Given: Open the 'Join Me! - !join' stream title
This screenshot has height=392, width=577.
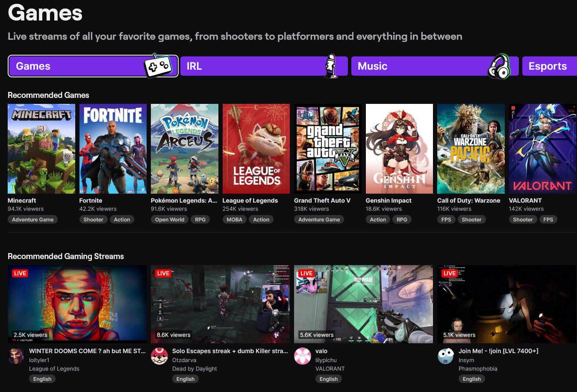Looking at the screenshot, I should [498, 351].
